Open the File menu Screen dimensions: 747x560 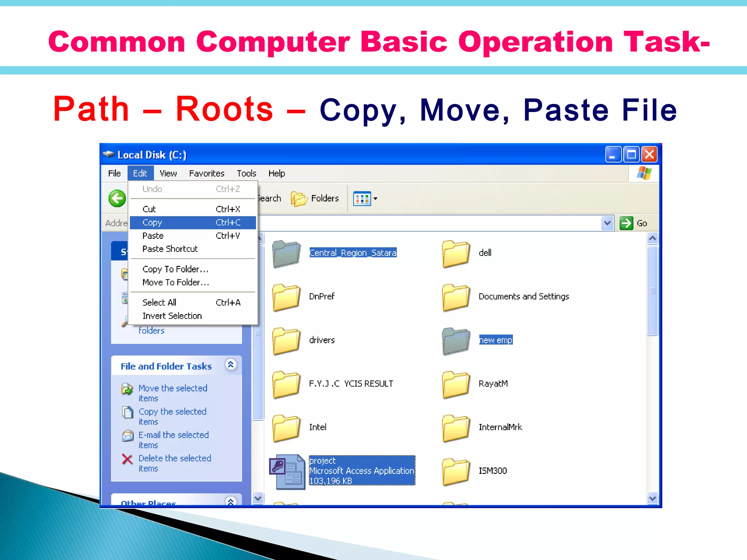[114, 174]
